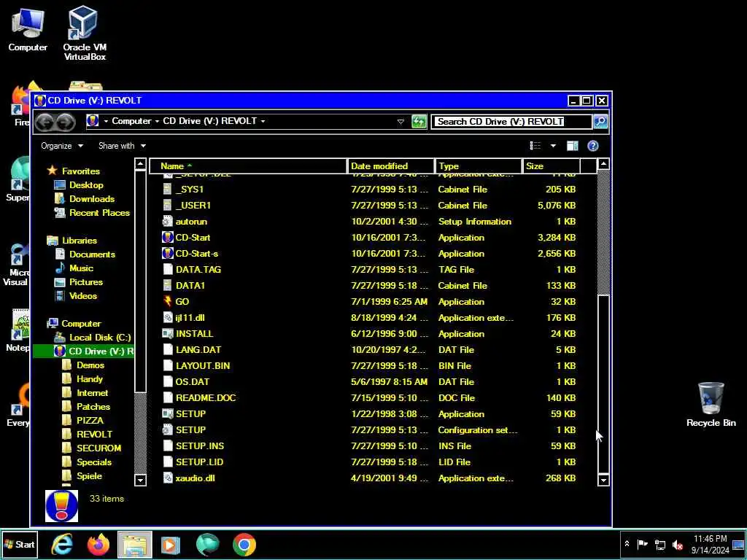747x560 pixels.
Task: Select Music library
Action: [81, 268]
